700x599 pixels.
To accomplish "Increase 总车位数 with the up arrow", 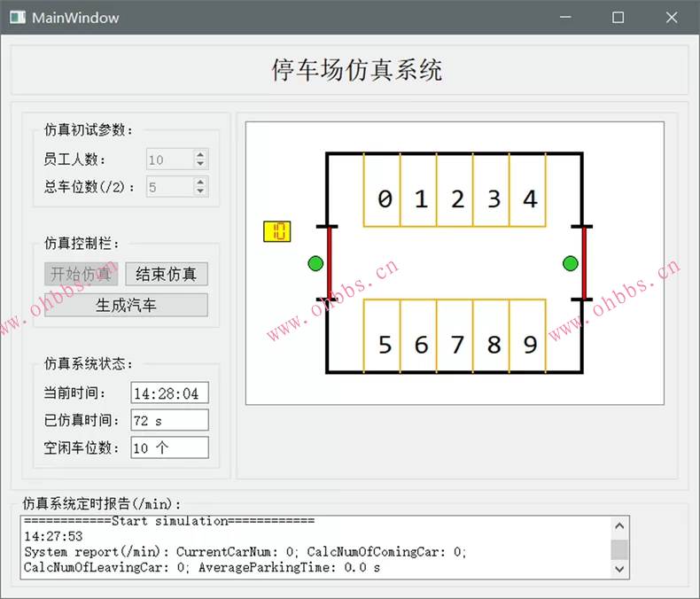I will [200, 182].
